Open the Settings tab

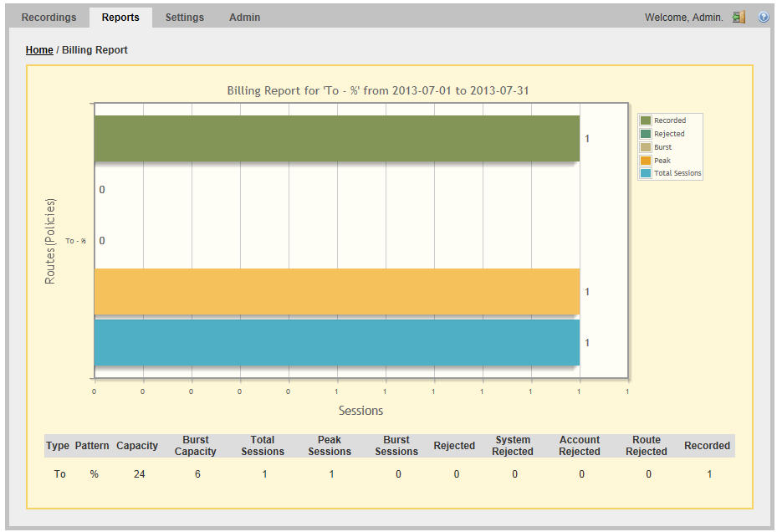pos(184,17)
